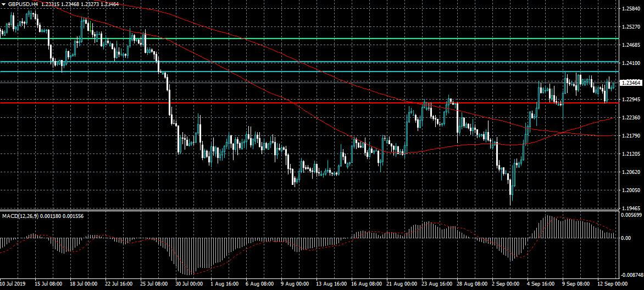Select the lower cyan horizontal line
The height and width of the screenshot is (290, 644).
click(309, 72)
